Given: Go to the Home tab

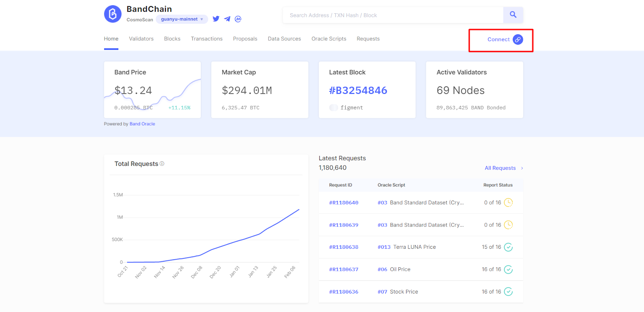Looking at the screenshot, I should (x=111, y=39).
